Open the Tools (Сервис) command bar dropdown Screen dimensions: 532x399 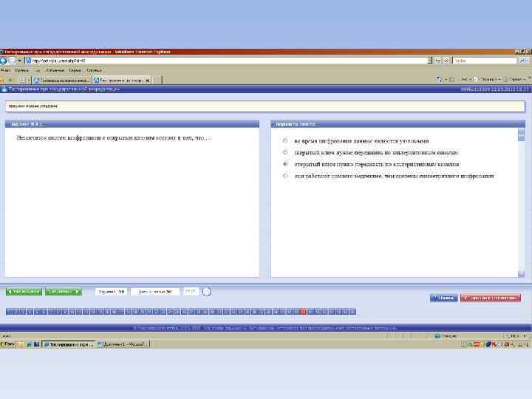tap(514, 79)
